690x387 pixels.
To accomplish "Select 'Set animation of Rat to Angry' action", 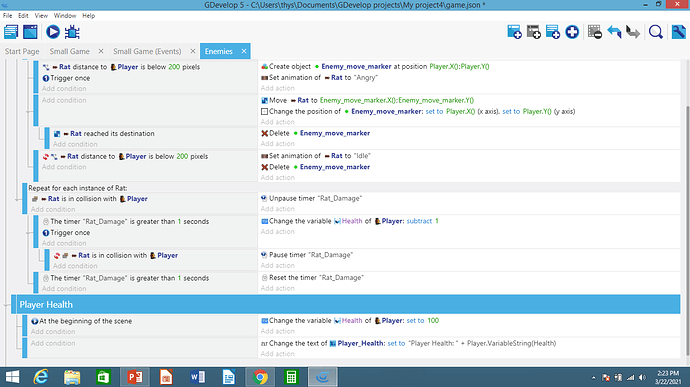I will 319,77.
